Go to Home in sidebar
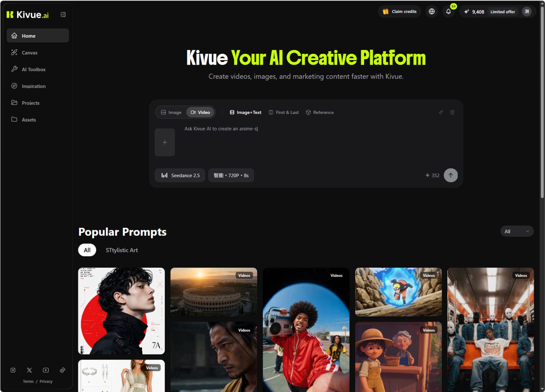Image resolution: width=545 pixels, height=392 pixels. click(x=38, y=36)
